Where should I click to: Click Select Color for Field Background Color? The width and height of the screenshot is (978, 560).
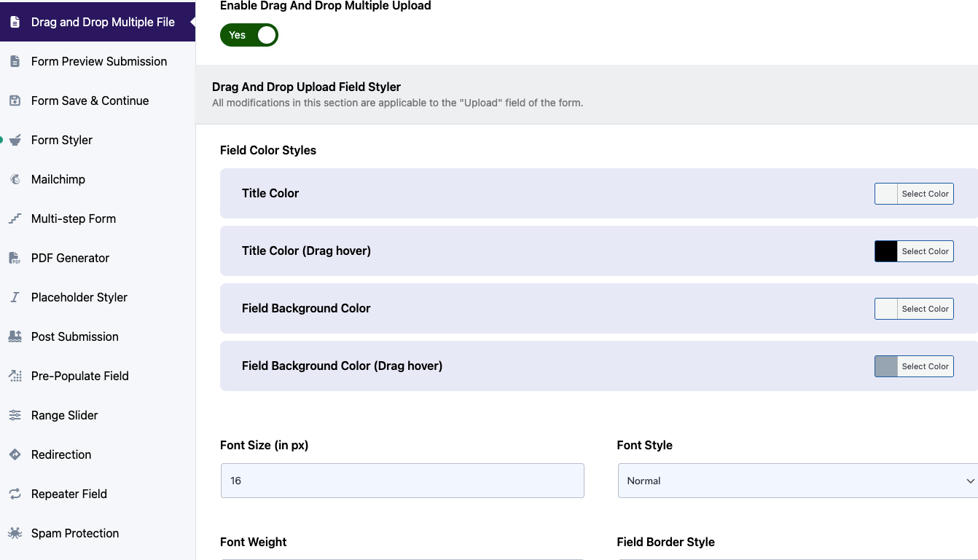pyautogui.click(x=925, y=308)
